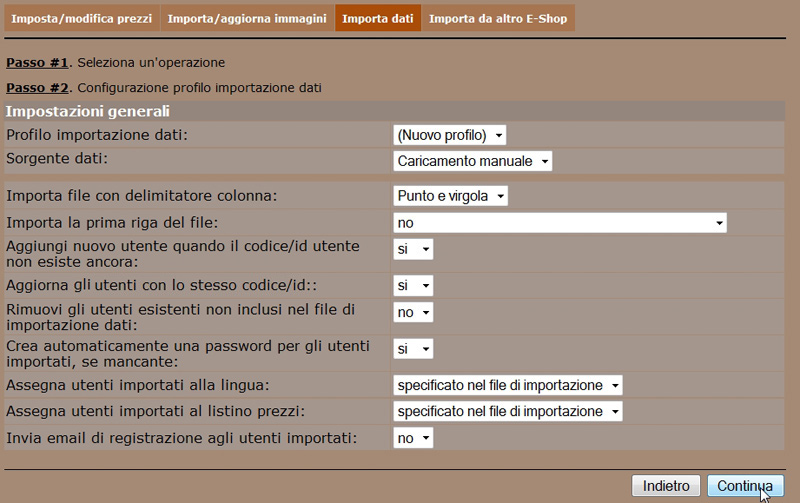The image size is (800, 503).
Task: Go to Passo #1 link
Action: click(x=37, y=63)
